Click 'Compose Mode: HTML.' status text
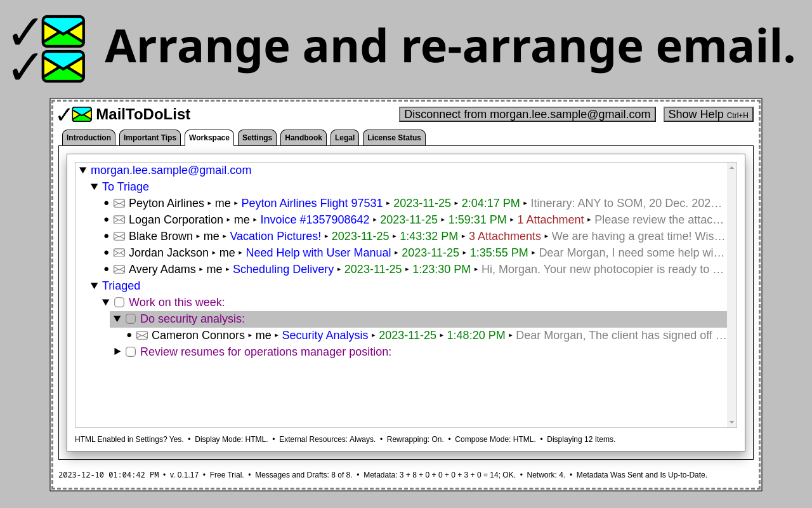The image size is (812, 508). point(495,439)
